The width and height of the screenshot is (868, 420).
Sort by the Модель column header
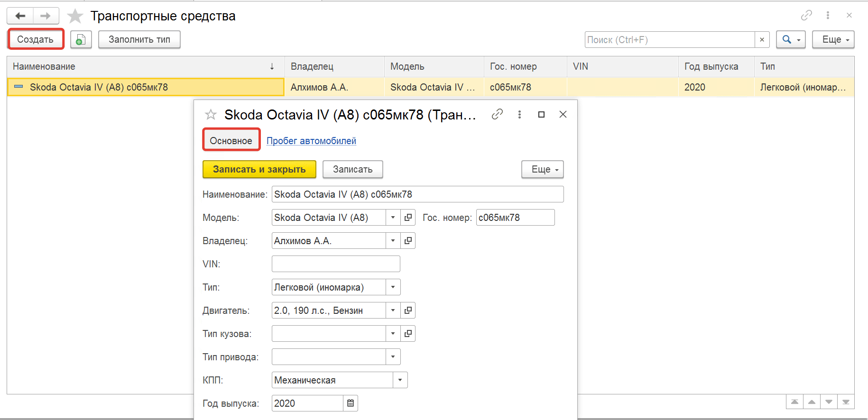pos(434,67)
